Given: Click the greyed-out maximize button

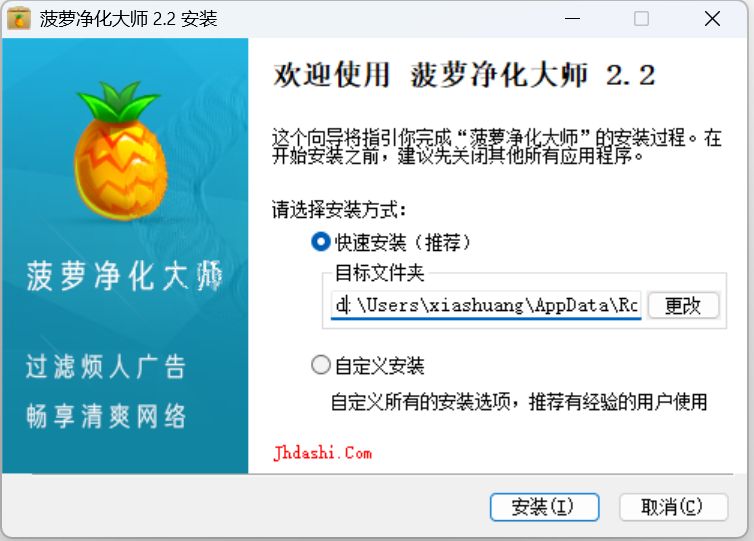Looking at the screenshot, I should pos(641,19).
